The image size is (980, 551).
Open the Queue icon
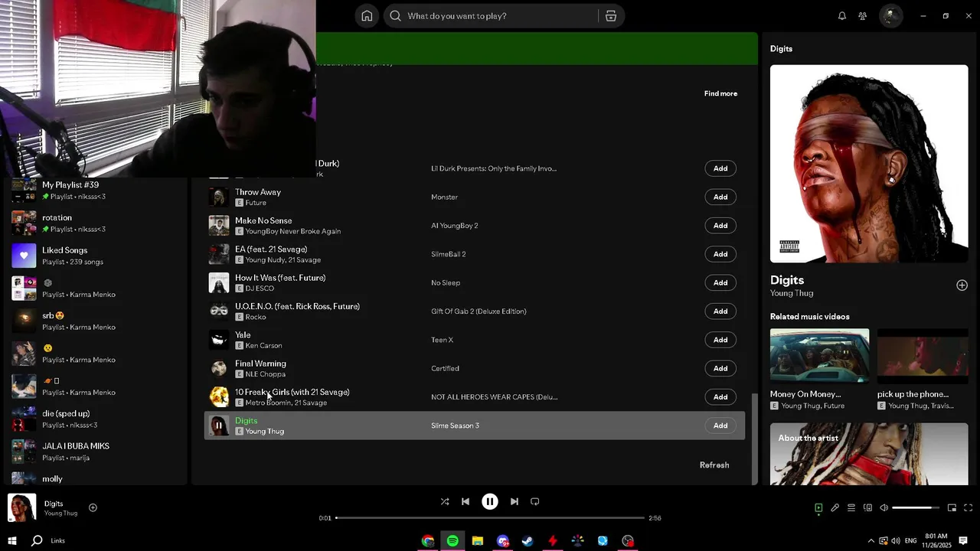pos(851,508)
